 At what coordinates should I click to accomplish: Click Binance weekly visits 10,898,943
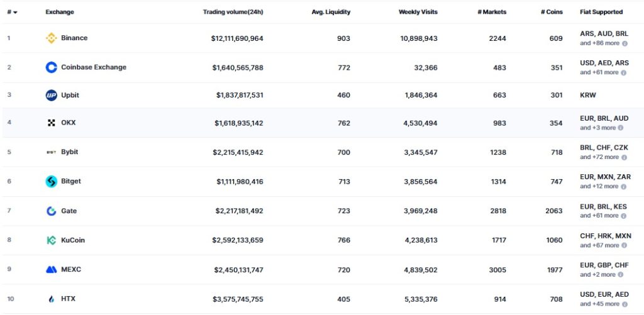click(419, 38)
